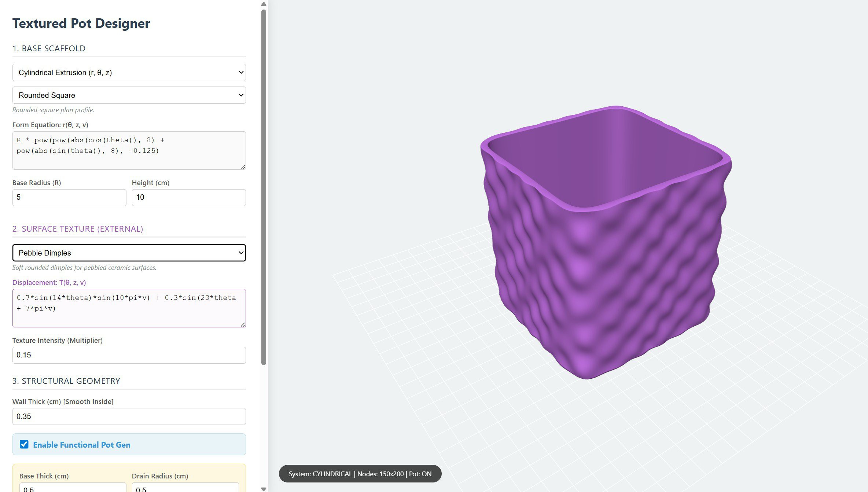Click the Enable Functional Pot Gen label
The height and width of the screenshot is (492, 868).
tap(81, 445)
